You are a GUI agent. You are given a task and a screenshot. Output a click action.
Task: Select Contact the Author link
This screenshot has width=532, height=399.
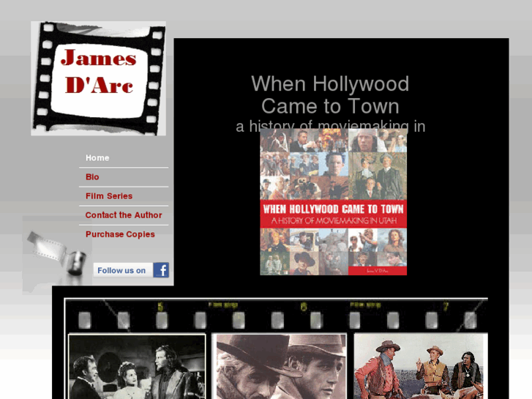[x=124, y=215]
